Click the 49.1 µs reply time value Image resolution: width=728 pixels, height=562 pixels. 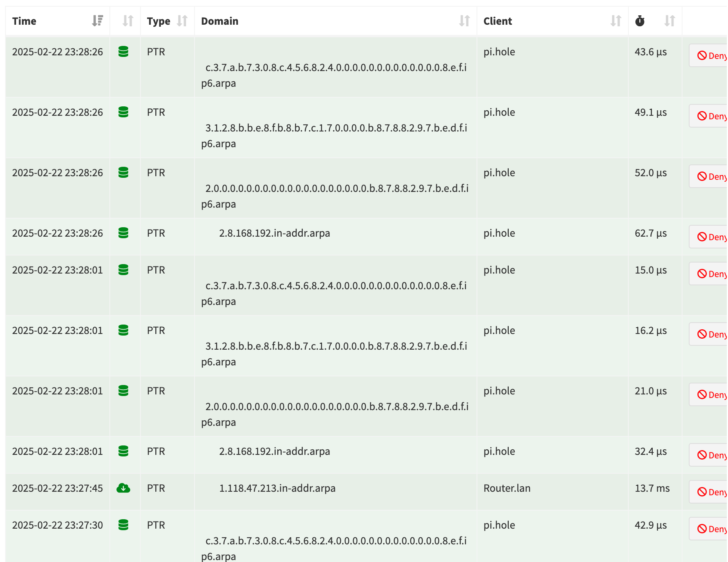(x=651, y=112)
